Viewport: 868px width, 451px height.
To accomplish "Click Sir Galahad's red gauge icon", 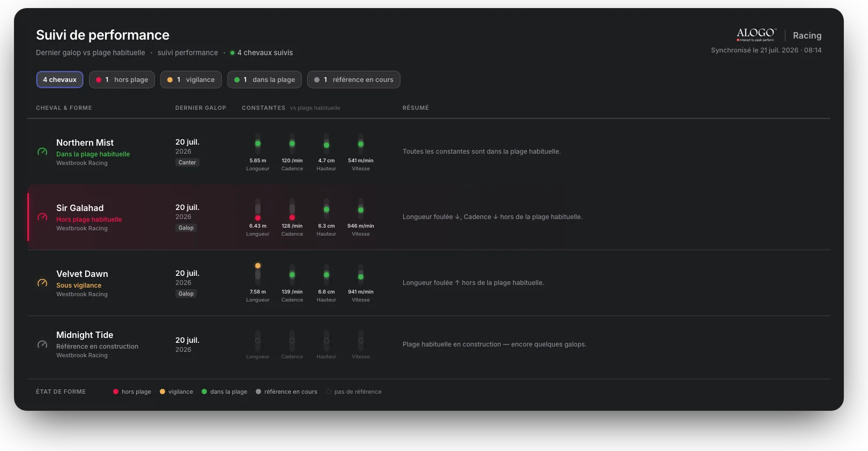I will (42, 217).
